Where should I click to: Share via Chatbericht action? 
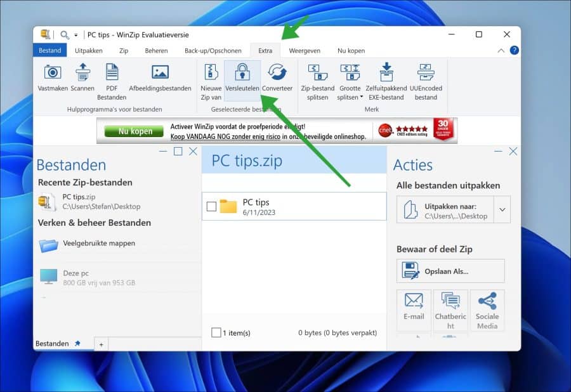[x=450, y=310]
